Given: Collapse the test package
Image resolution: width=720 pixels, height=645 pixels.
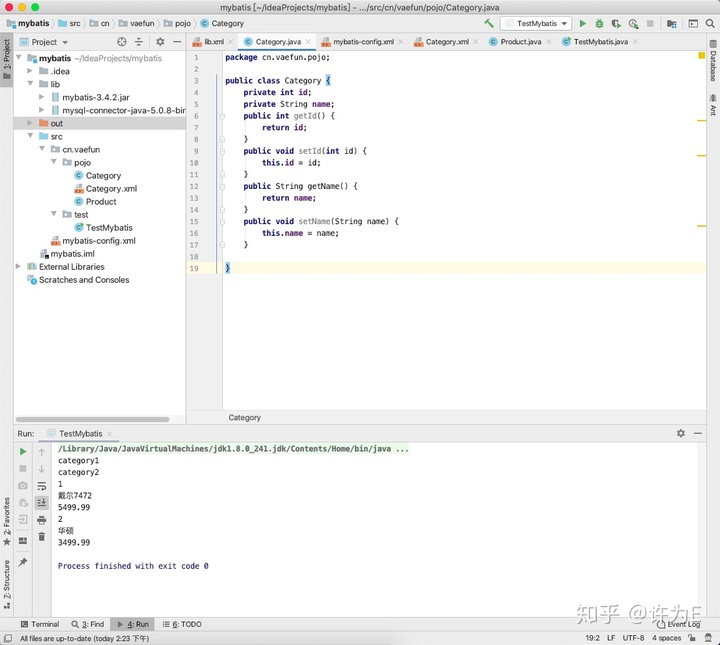Looking at the screenshot, I should click(54, 214).
